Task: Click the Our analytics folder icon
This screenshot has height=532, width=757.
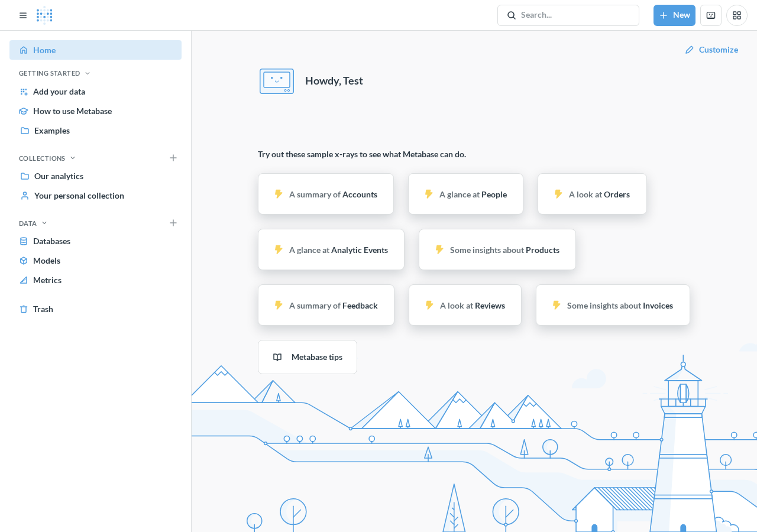Action: [x=25, y=176]
